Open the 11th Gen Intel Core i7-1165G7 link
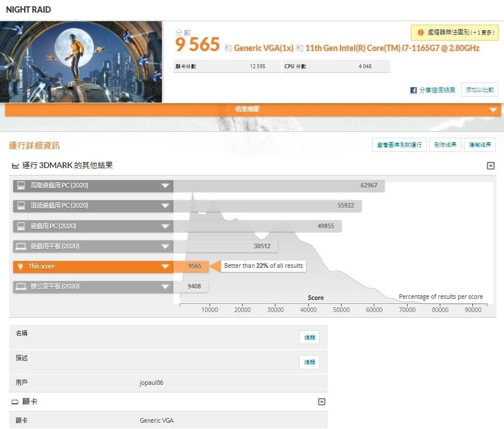The height and width of the screenshot is (429, 504). click(x=392, y=48)
